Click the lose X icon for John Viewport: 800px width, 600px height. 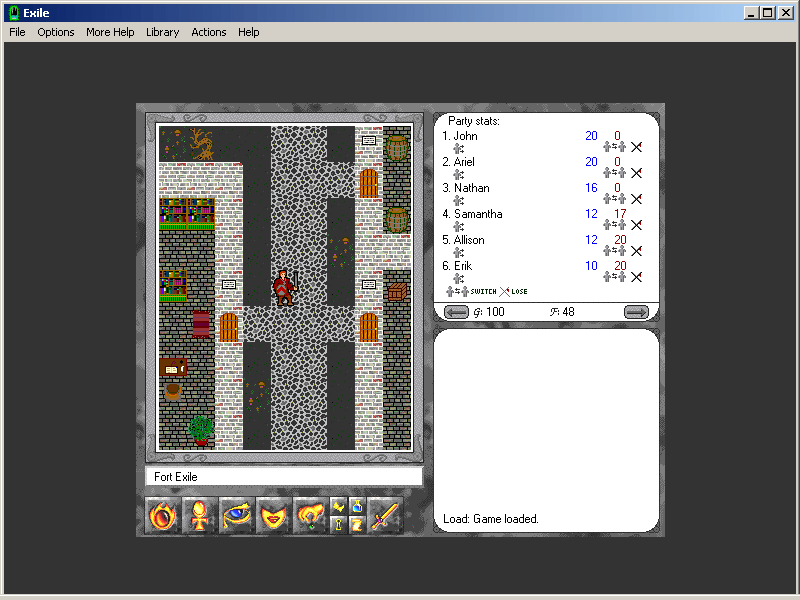[x=636, y=147]
